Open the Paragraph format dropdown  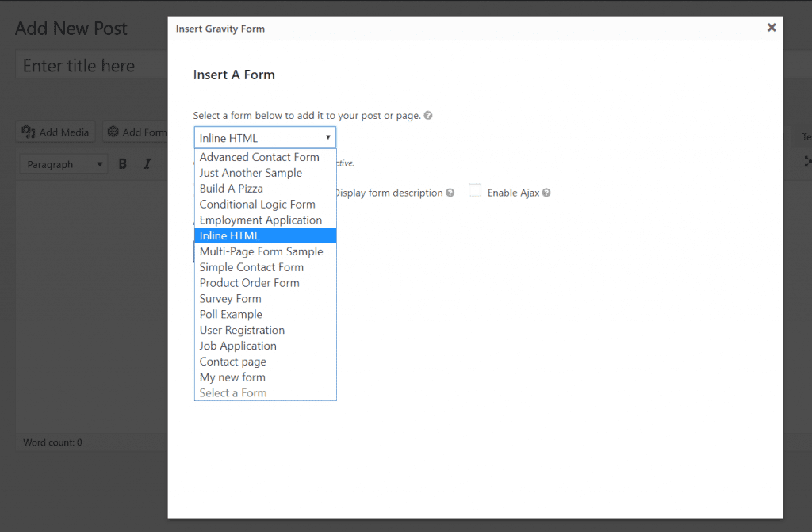[x=64, y=164]
